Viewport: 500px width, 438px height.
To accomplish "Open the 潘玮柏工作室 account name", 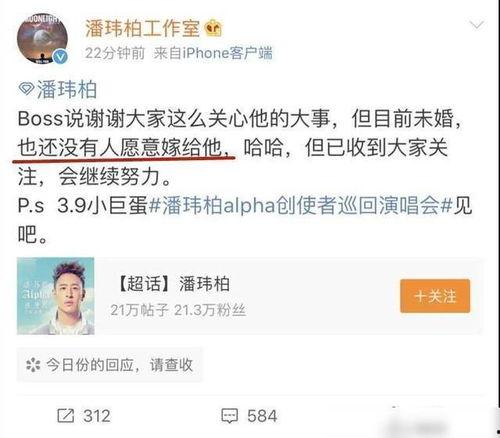I will point(142,28).
